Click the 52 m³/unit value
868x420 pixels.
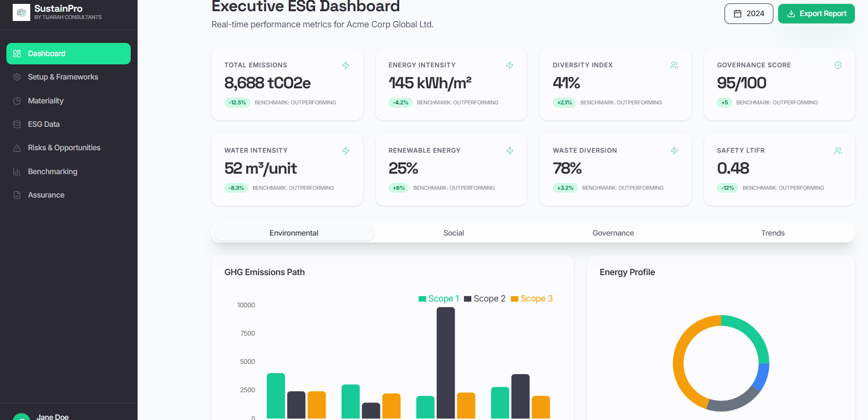click(261, 168)
